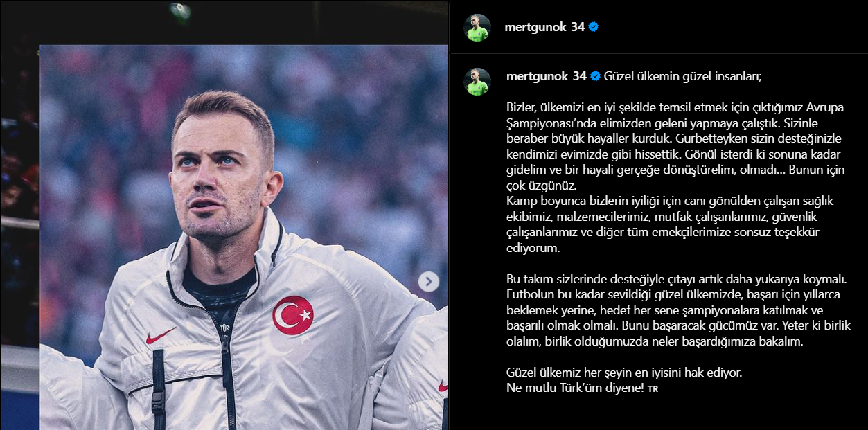868x430 pixels.
Task: Open mertgunok_34 username beside the caption
Action: pos(547,76)
